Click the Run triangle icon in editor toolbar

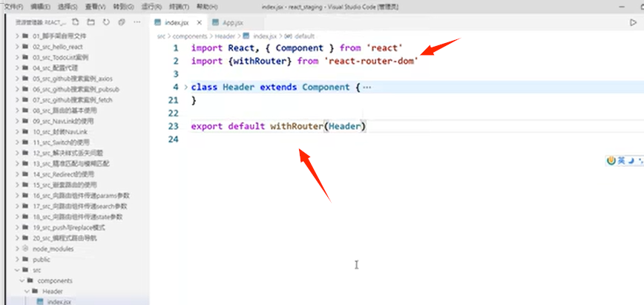633,22
